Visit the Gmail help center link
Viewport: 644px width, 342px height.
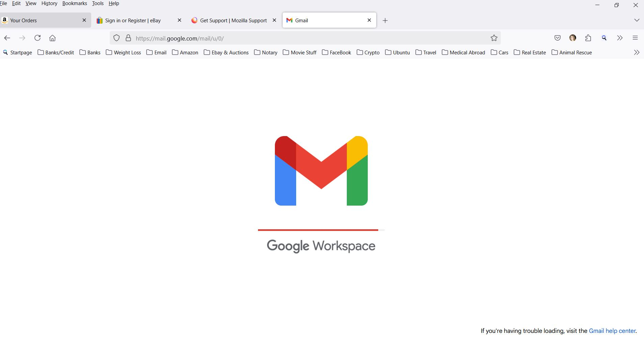(612, 331)
